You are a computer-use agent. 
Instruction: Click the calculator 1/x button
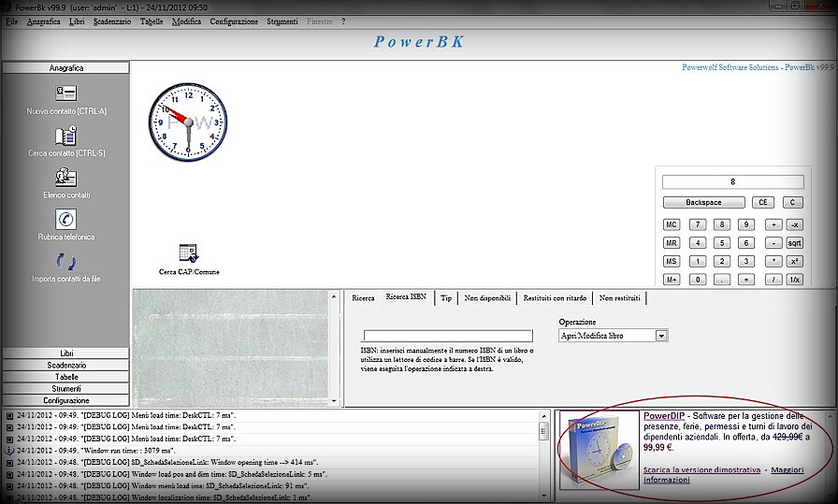(x=795, y=280)
